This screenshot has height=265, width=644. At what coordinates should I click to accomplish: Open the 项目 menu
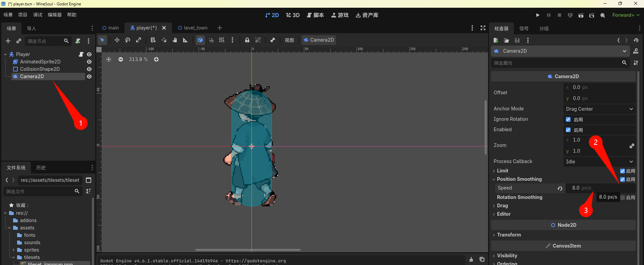(x=22, y=15)
